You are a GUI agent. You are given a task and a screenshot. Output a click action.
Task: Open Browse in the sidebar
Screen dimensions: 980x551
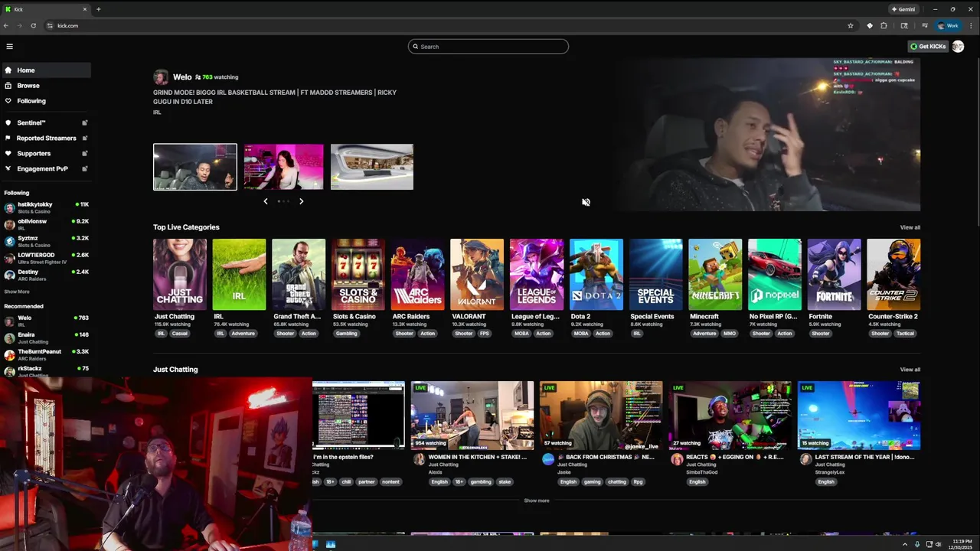click(46, 86)
